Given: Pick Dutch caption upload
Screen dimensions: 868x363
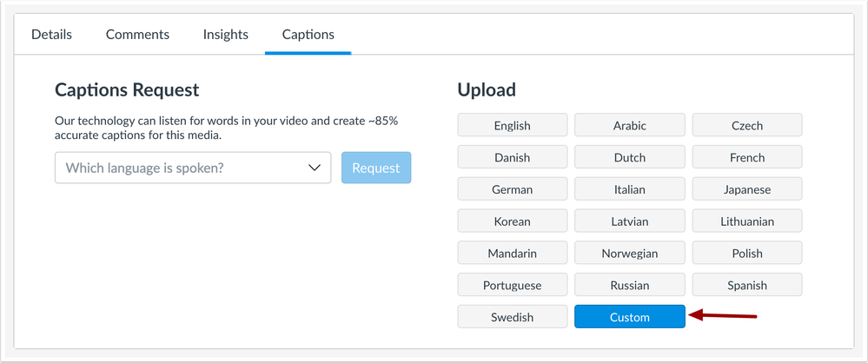Looking at the screenshot, I should pyautogui.click(x=629, y=157).
